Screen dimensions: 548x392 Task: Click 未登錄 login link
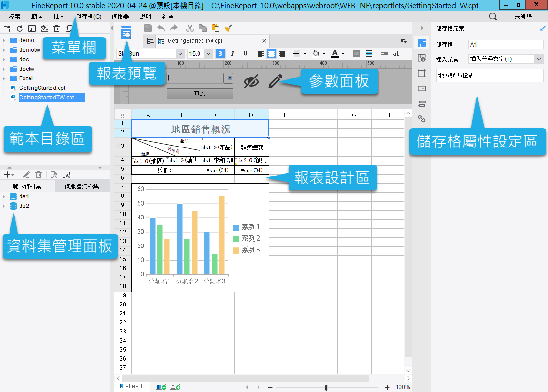[x=523, y=17]
